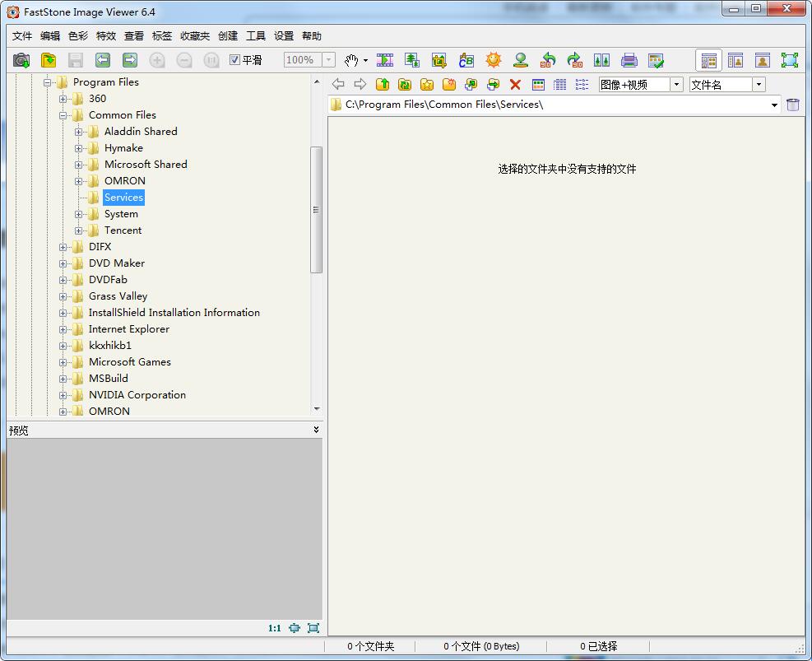Click the rotate left 90 icon

(x=548, y=60)
